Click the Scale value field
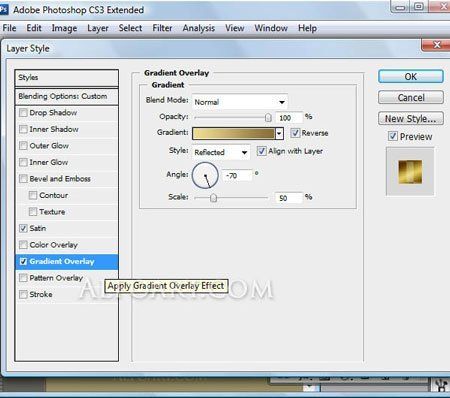Screen dimensions: 450x398 (x=289, y=198)
